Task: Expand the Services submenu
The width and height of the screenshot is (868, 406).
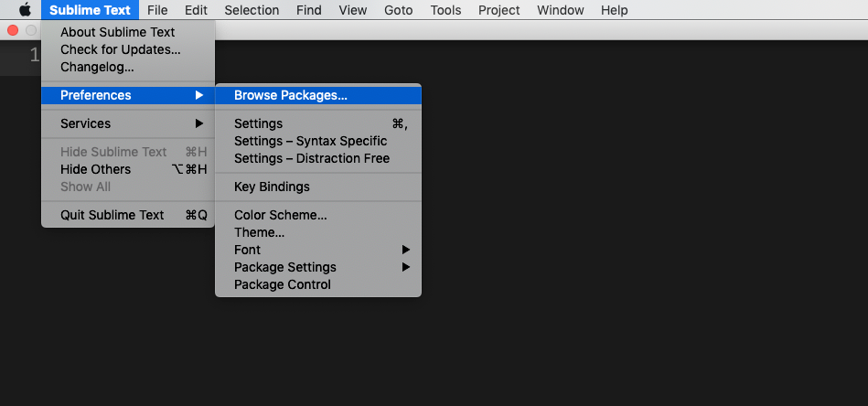Action: (128, 123)
